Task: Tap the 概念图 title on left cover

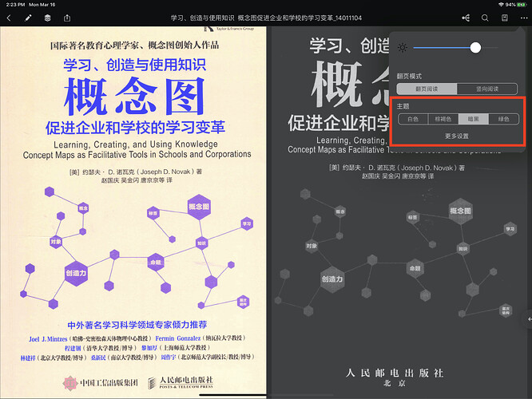Action: pos(134,97)
